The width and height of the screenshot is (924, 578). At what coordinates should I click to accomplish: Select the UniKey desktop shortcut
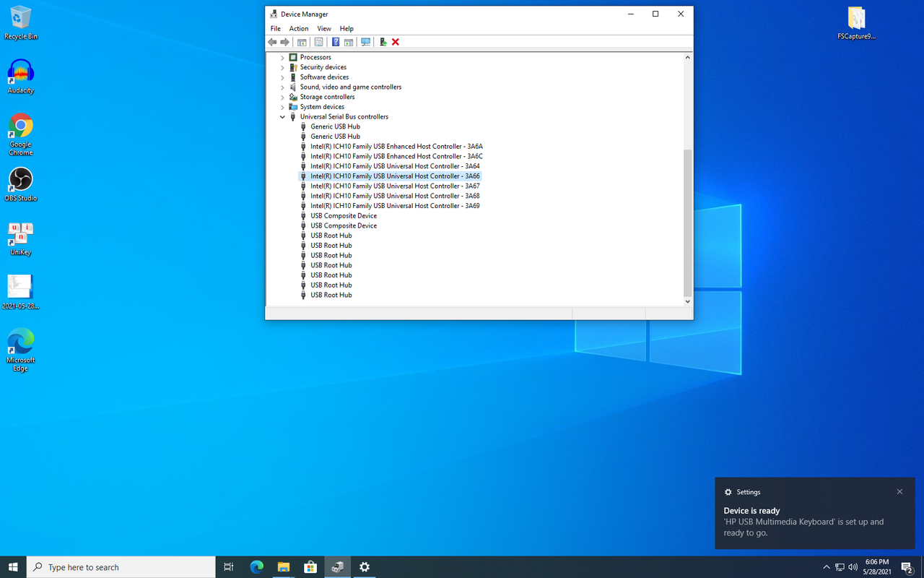pyautogui.click(x=21, y=239)
